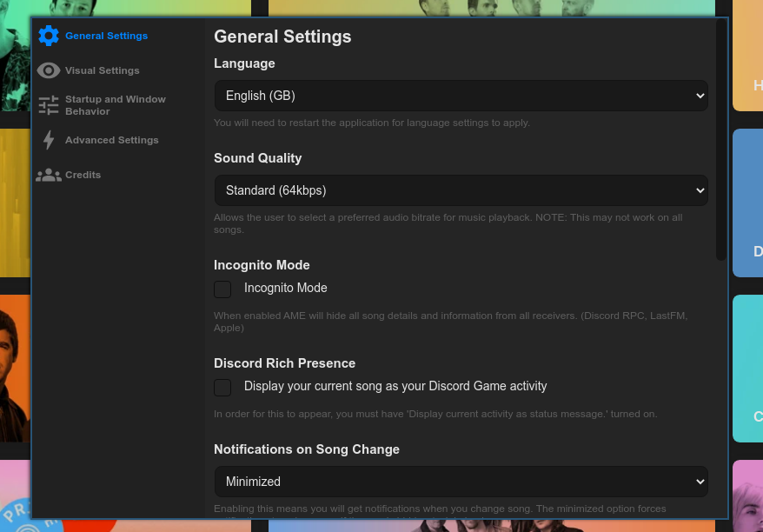Click the Sound Quality section heading
Viewport: 763px width, 532px height.
pos(257,158)
